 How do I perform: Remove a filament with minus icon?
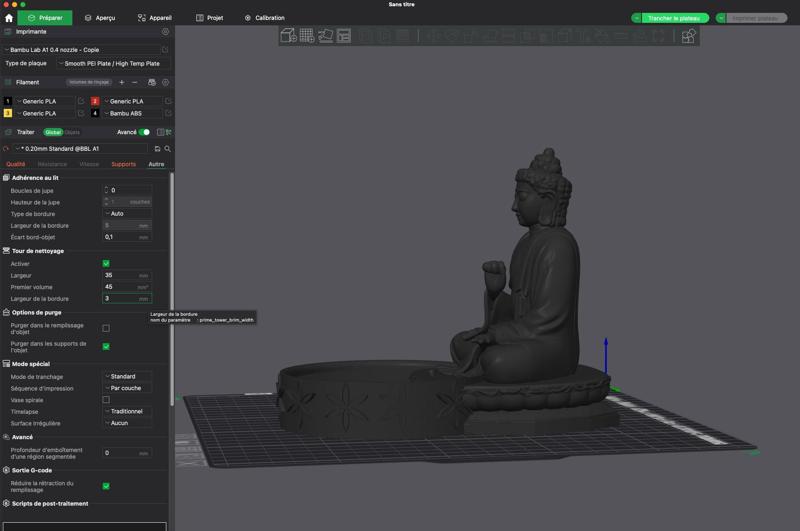[x=135, y=82]
